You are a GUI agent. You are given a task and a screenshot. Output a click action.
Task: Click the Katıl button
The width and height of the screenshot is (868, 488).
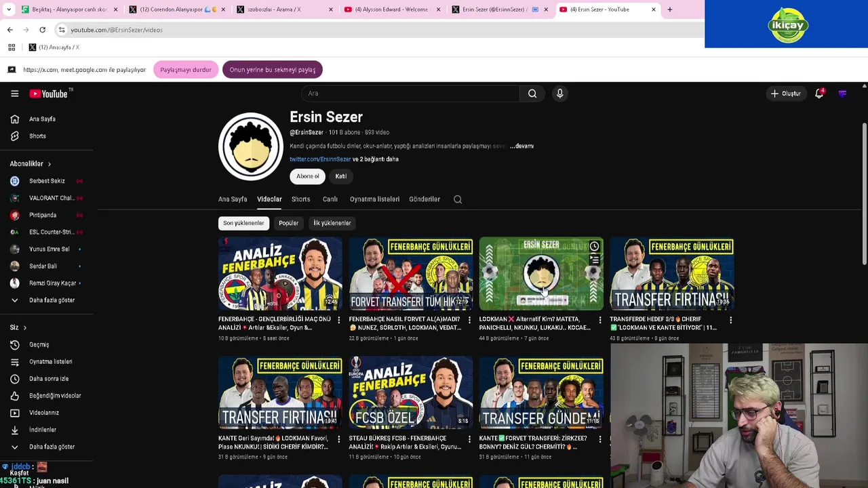coord(341,176)
